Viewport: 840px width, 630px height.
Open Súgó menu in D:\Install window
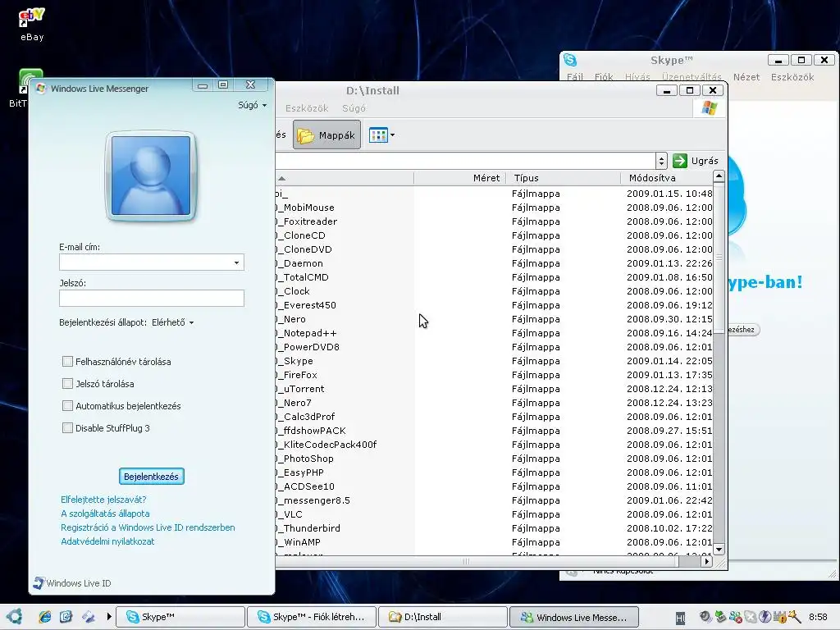click(354, 108)
